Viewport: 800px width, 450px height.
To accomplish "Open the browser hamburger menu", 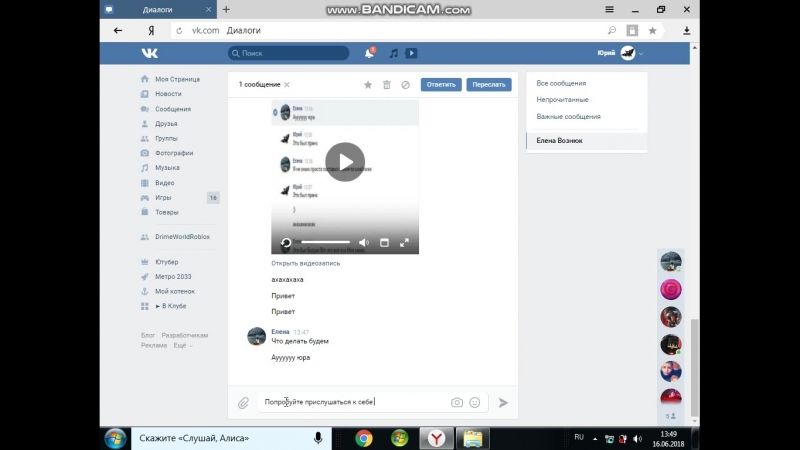I will click(x=609, y=9).
